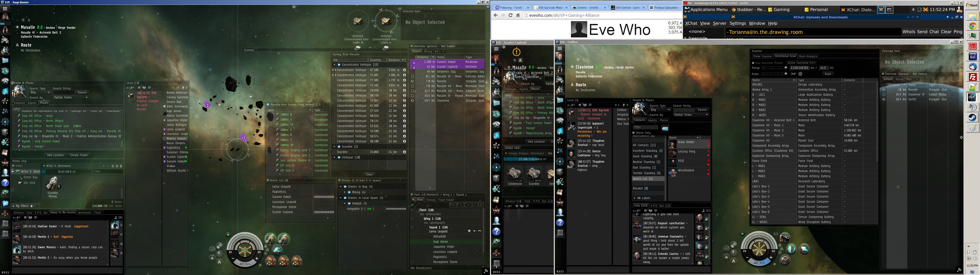Collapse Concentrated Veldspar [15] group
This screenshot has height=275, width=980.
[x=334, y=65]
